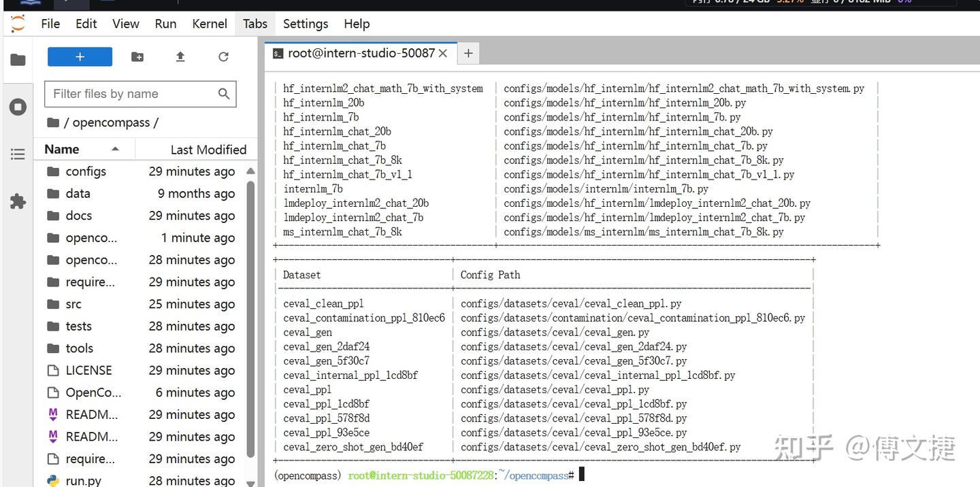Focus the Filter files by name field
Screen dimensions: 980x487
click(140, 94)
